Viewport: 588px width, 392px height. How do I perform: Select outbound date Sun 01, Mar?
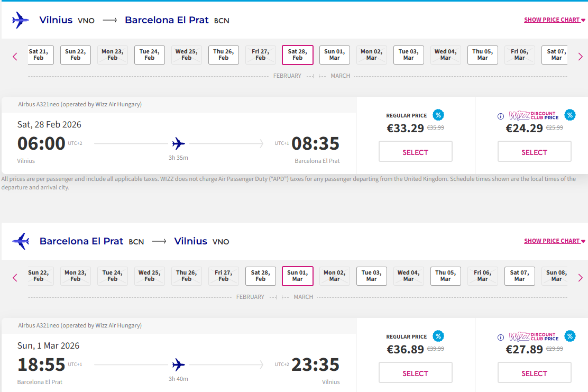tap(334, 55)
